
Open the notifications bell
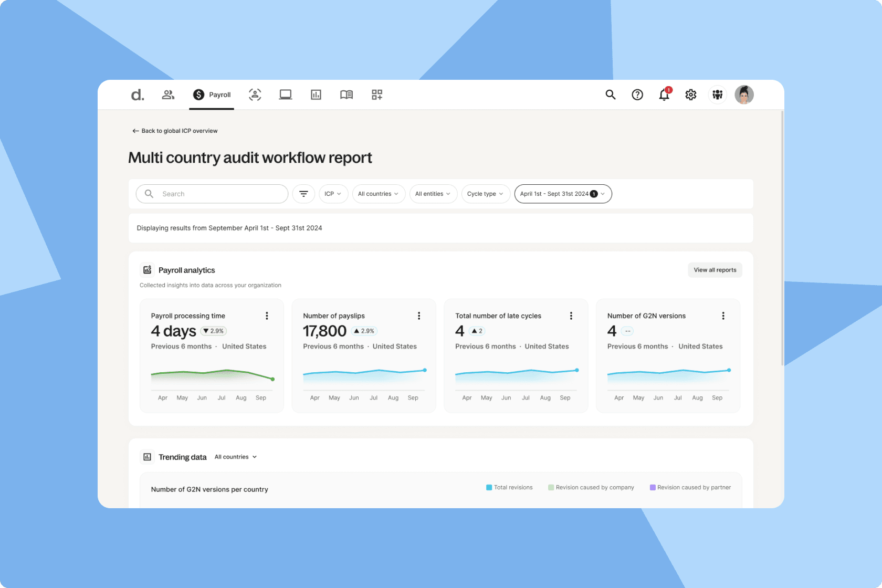[664, 94]
